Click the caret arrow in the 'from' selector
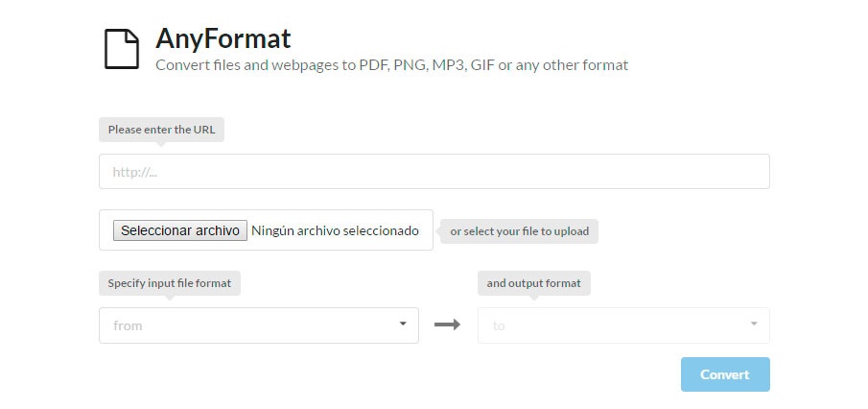Image resolution: width=868 pixels, height=409 pixels. [x=403, y=324]
